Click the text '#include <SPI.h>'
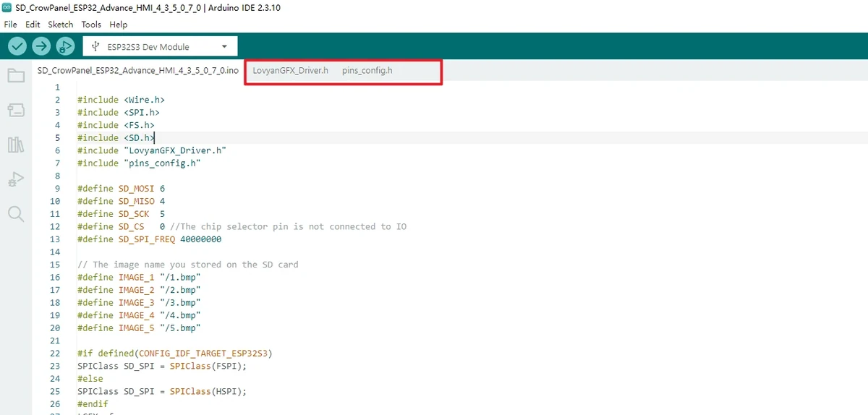This screenshot has width=868, height=415. [119, 113]
